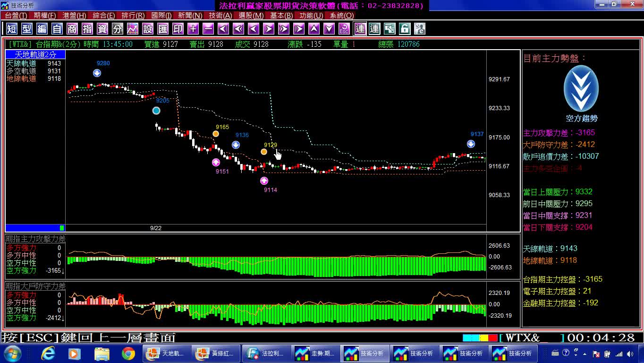
Task: Click the padlock toolbar icon
Action: pos(405,29)
